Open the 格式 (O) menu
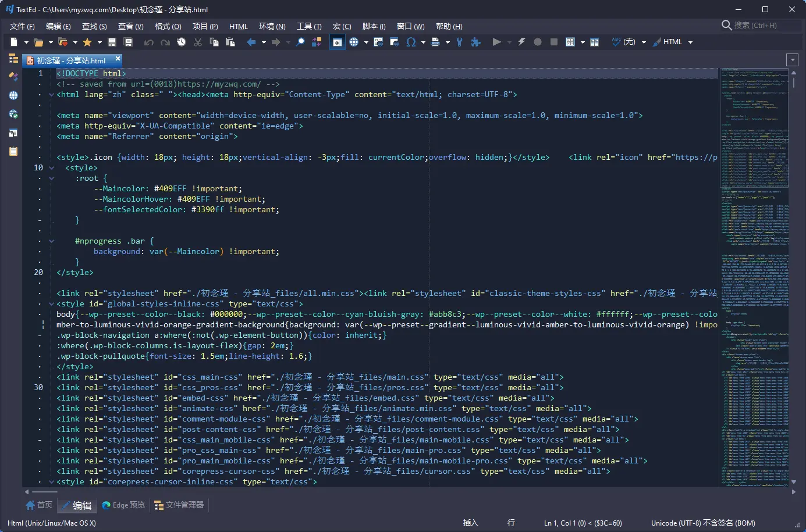Viewport: 806px width, 532px height. click(x=168, y=26)
